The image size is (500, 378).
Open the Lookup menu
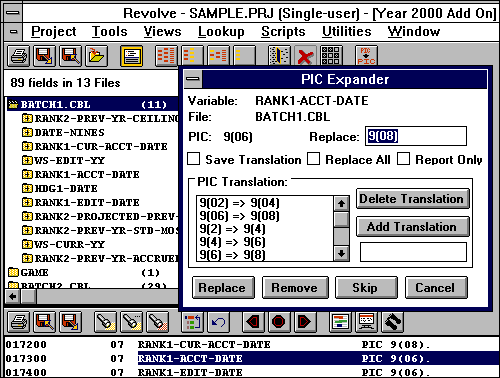pyautogui.click(x=221, y=32)
